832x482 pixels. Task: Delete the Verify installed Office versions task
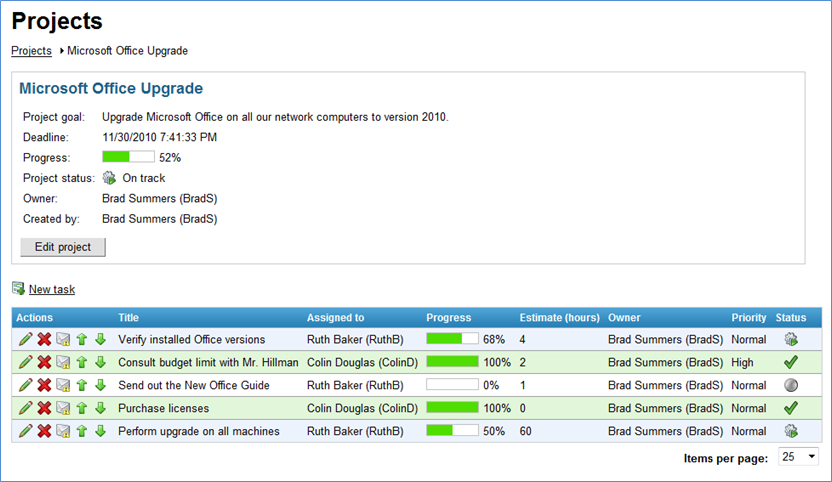point(45,339)
